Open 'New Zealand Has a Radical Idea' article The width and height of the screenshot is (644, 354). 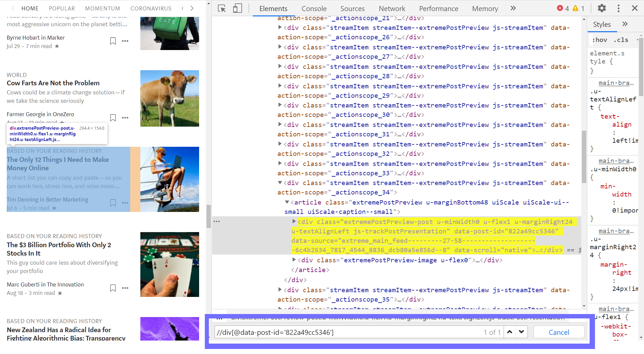click(66, 334)
